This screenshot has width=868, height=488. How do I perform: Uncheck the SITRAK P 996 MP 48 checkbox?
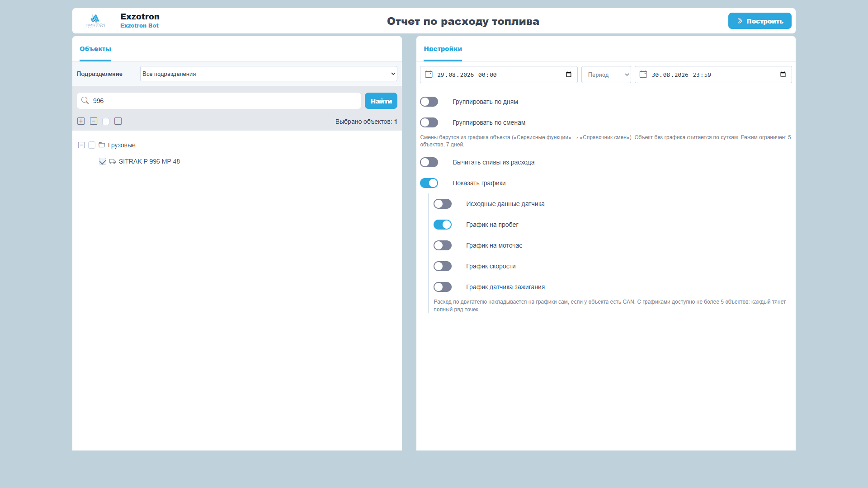[x=103, y=161]
